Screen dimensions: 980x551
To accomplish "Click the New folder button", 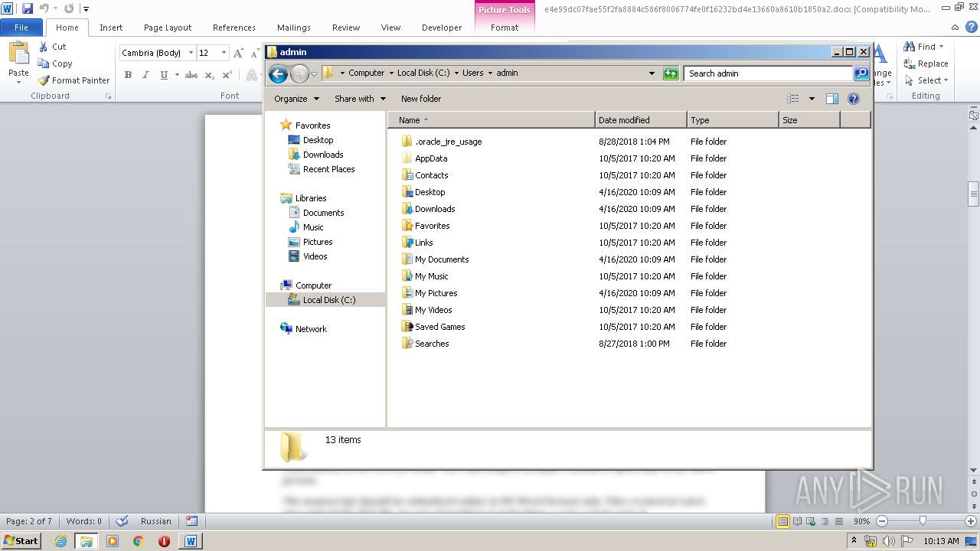I will [x=421, y=99].
